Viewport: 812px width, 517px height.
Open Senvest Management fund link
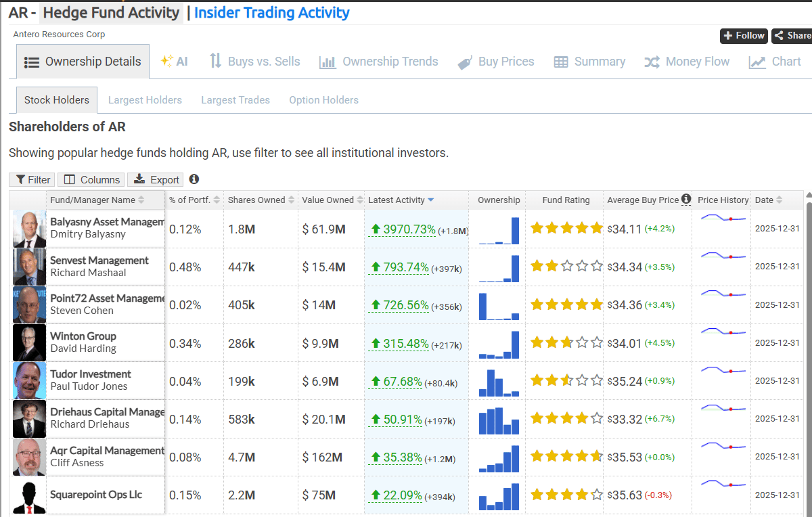pyautogui.click(x=99, y=261)
